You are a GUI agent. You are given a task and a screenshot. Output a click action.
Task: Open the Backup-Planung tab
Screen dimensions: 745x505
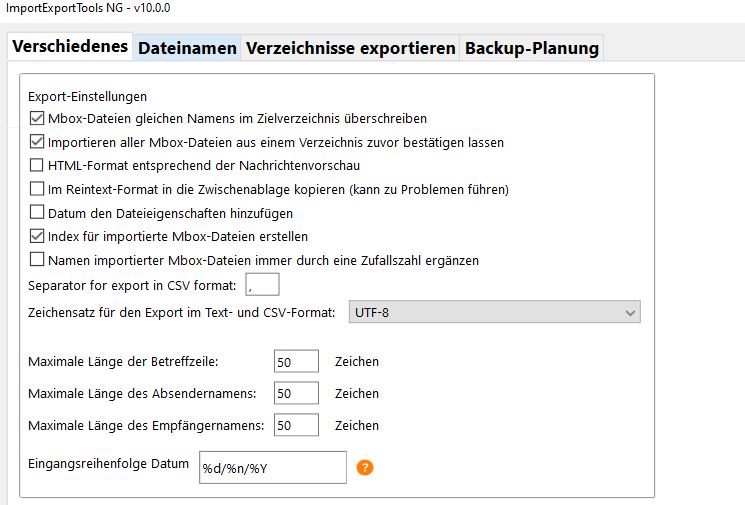531,48
